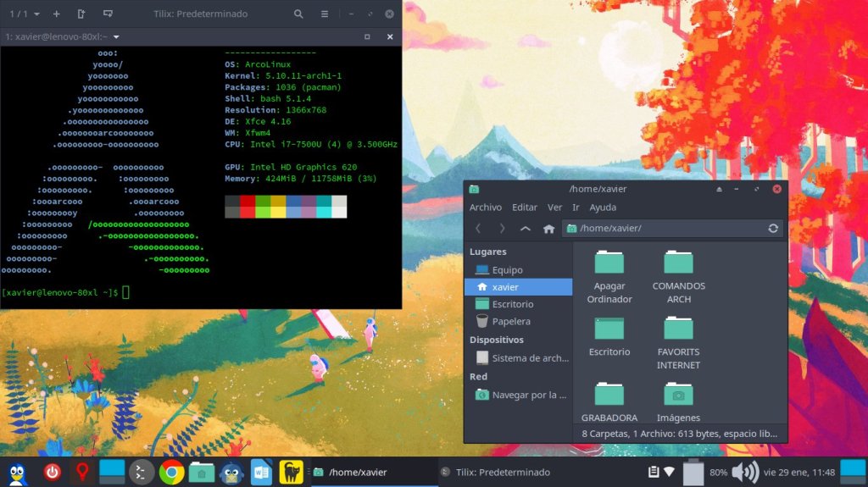Image resolution: width=868 pixels, height=487 pixels.
Task: Open the volume speaker icon in tray
Action: [744, 472]
